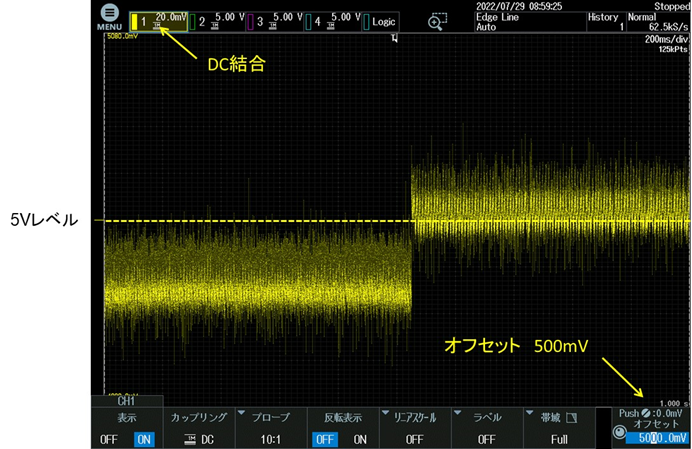
Task: Open the bandwidth dropdown showing Full
Action: [559, 428]
